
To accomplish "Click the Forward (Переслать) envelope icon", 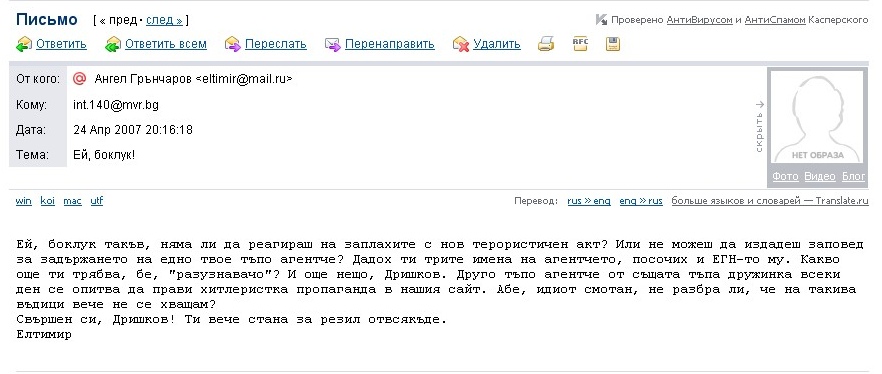I will (x=233, y=44).
